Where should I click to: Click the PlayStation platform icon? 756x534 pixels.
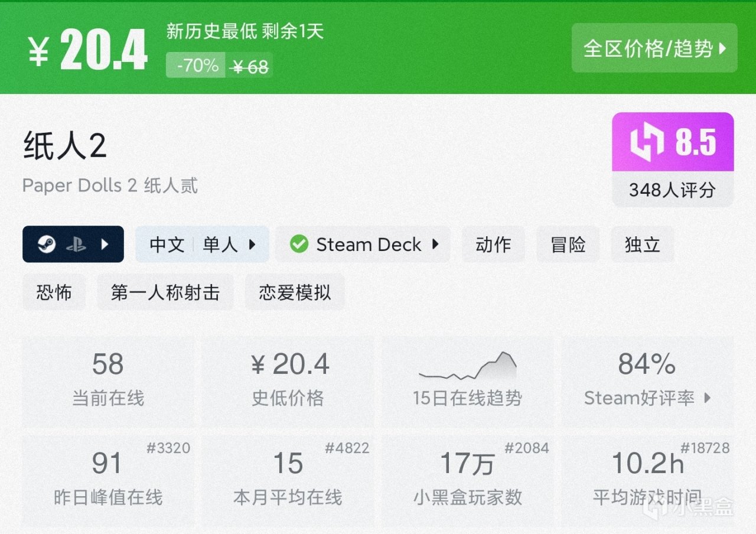click(76, 244)
